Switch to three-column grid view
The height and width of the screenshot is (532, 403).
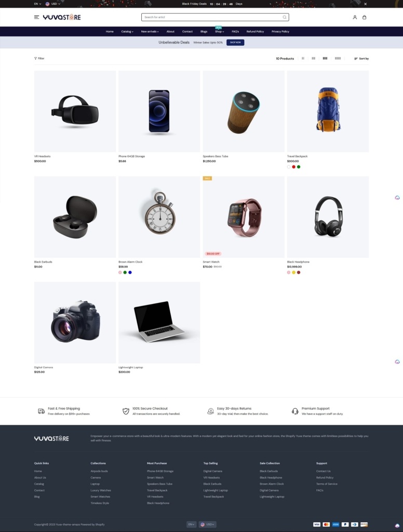coord(314,58)
